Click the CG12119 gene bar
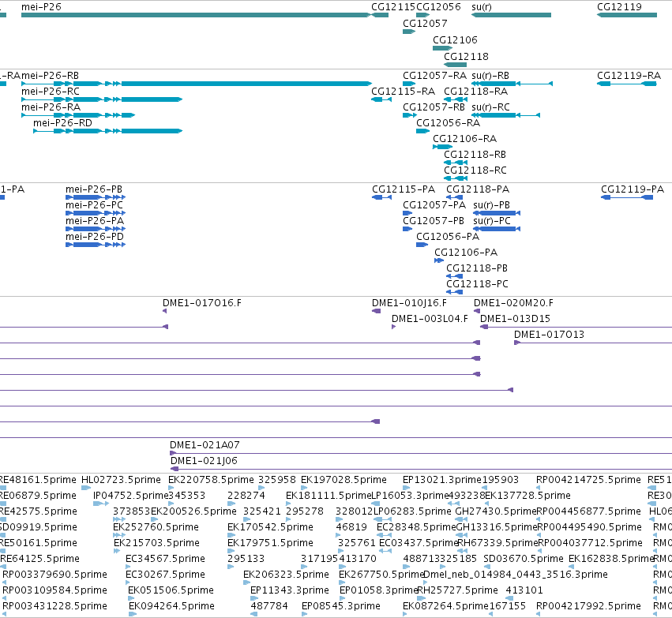The height and width of the screenshot is (618, 672). [626, 15]
